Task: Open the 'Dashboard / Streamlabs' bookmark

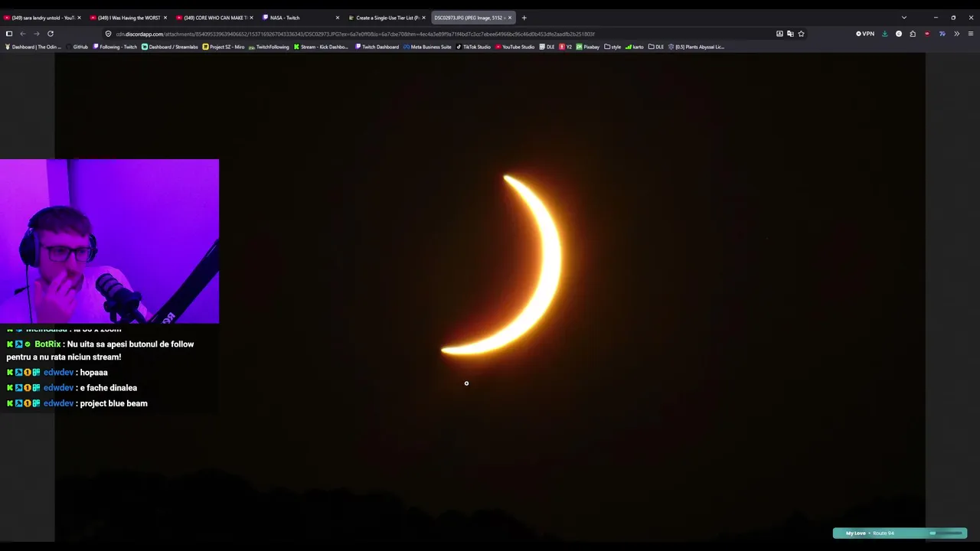Action: pyautogui.click(x=170, y=47)
